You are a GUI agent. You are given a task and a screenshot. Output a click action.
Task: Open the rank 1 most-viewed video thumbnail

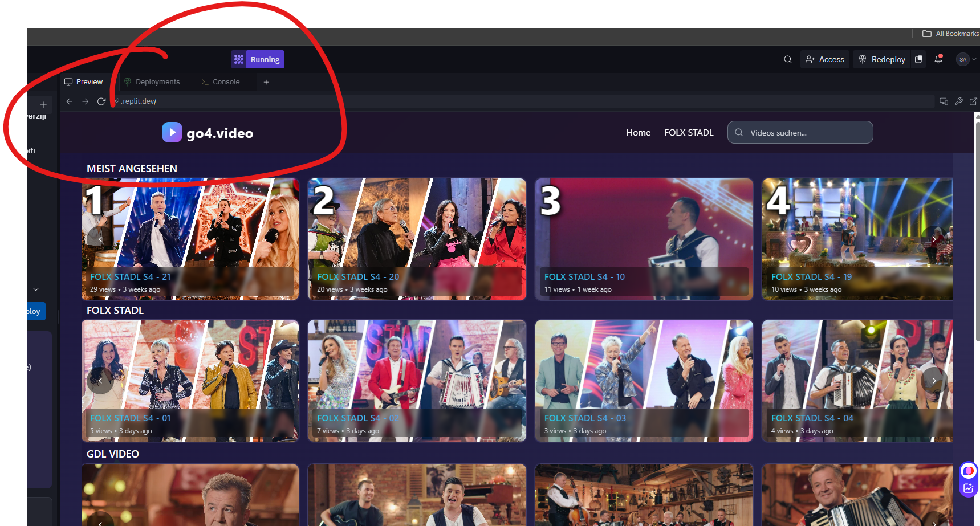click(190, 239)
